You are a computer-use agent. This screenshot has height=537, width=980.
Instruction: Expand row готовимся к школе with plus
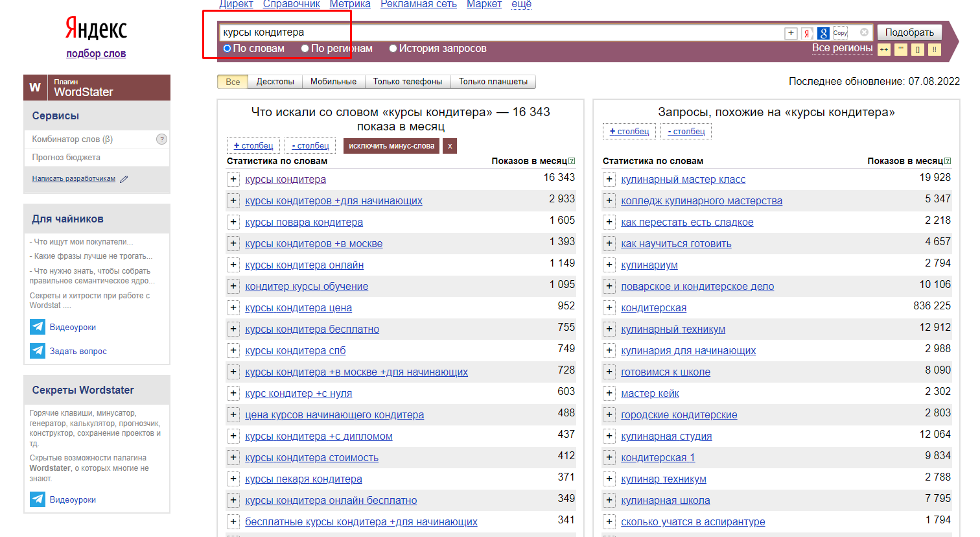click(609, 372)
